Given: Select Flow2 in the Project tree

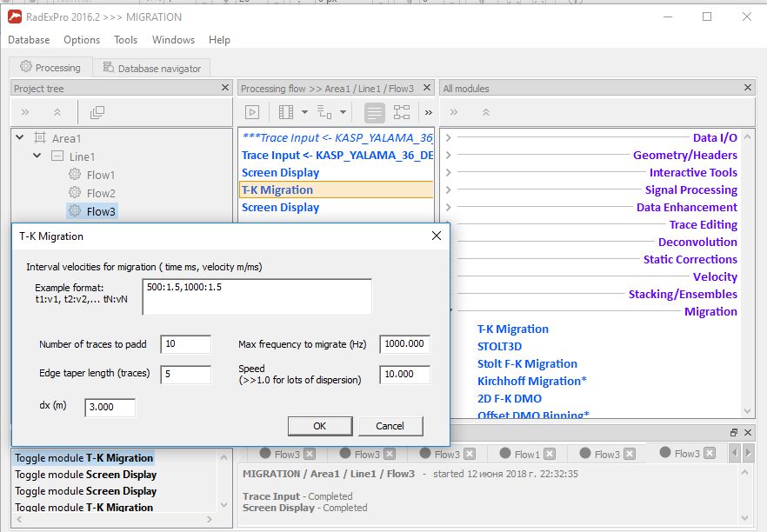Looking at the screenshot, I should click(101, 193).
